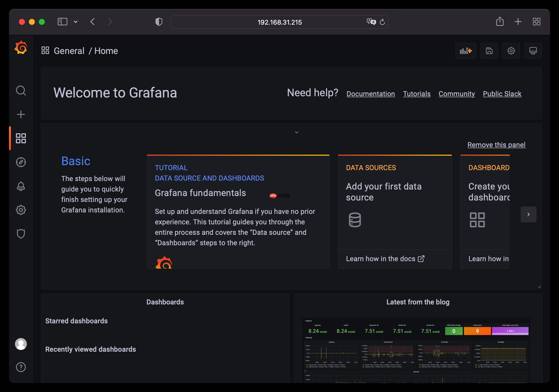Click the Welcome to Grafana heading
559x392 pixels.
[115, 93]
